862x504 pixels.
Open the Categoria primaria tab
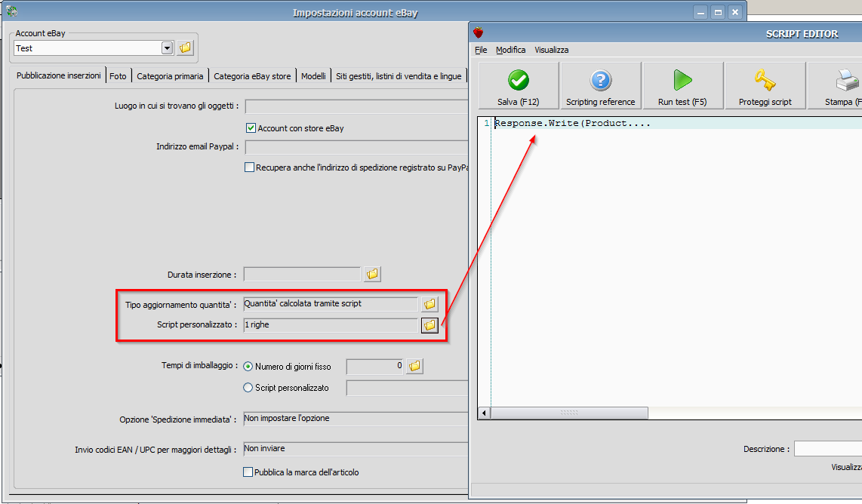tap(170, 76)
